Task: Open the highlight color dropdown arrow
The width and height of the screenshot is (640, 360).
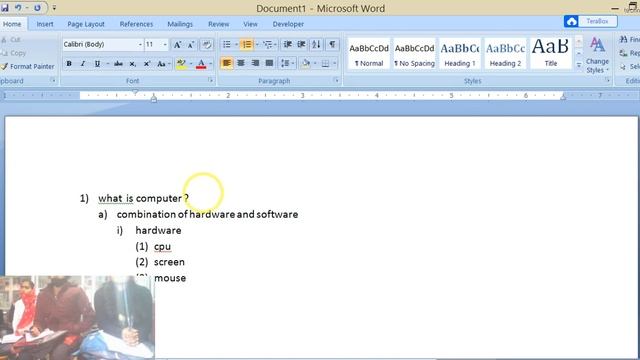Action: point(191,64)
